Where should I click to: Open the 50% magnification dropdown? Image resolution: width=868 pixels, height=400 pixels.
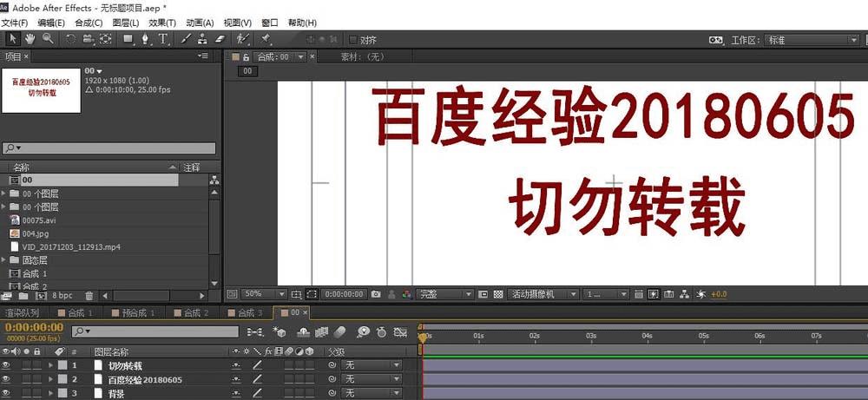point(264,294)
